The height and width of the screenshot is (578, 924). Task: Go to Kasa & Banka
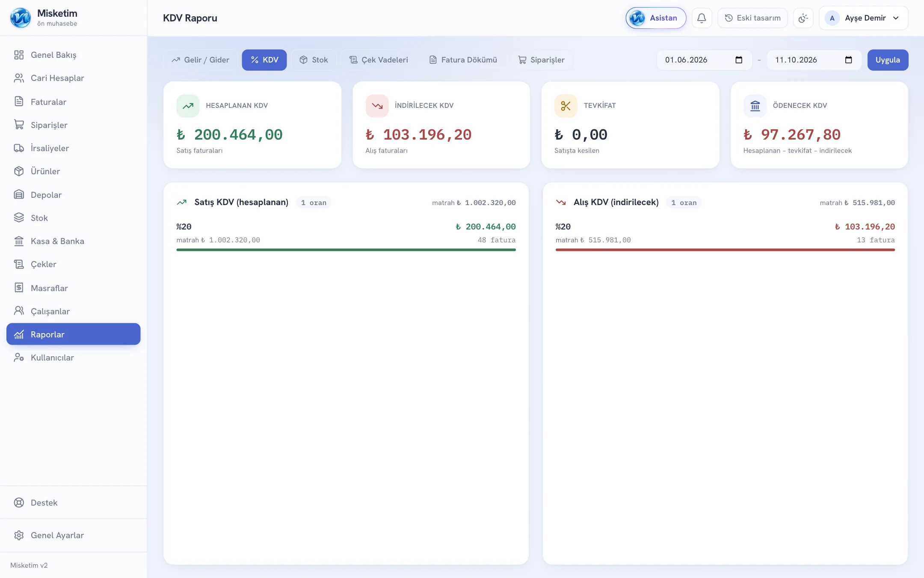(74, 241)
